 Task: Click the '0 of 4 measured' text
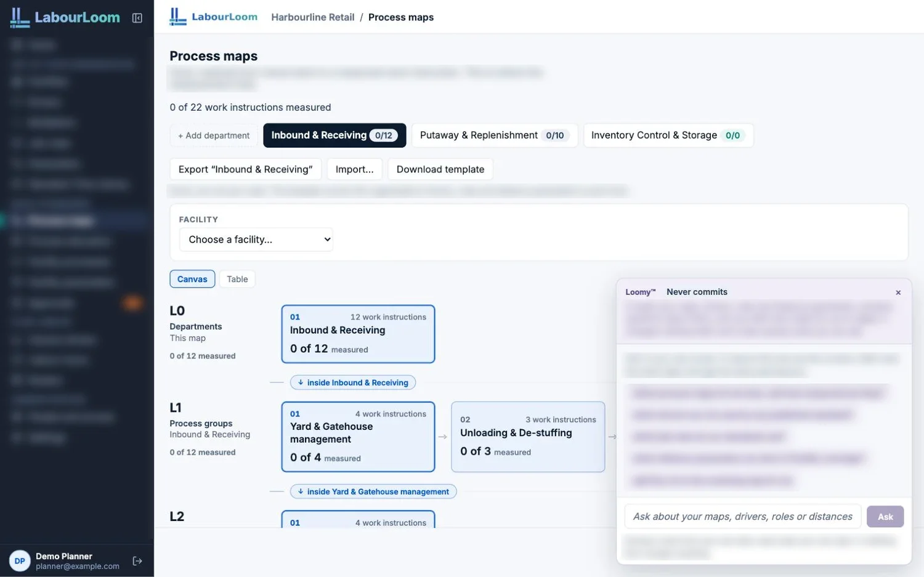[325, 458]
